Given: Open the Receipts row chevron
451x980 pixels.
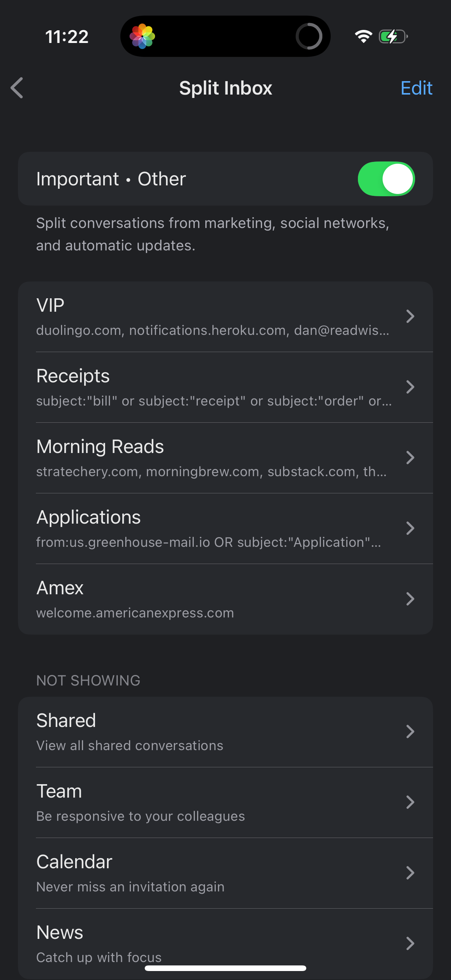Looking at the screenshot, I should point(409,387).
